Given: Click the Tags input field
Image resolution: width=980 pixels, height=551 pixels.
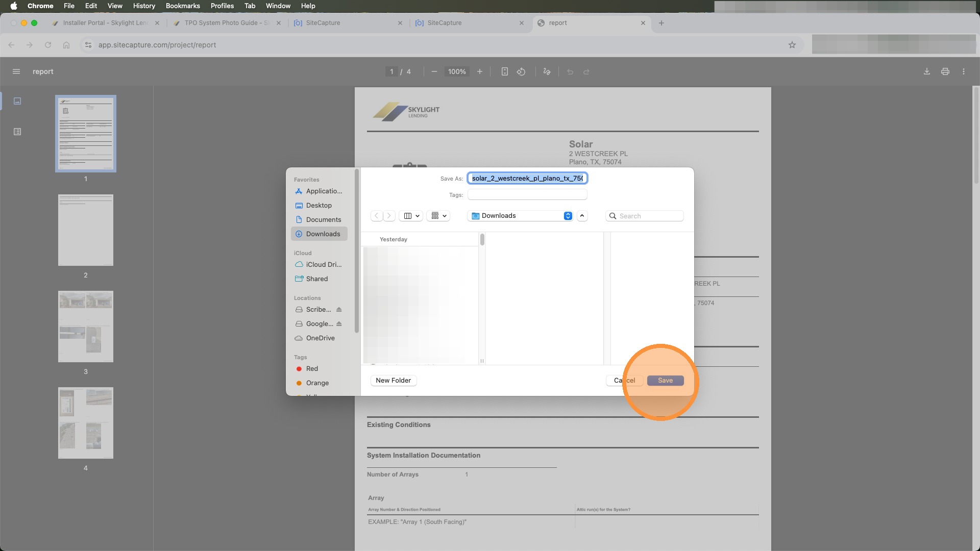Looking at the screenshot, I should 527,195.
